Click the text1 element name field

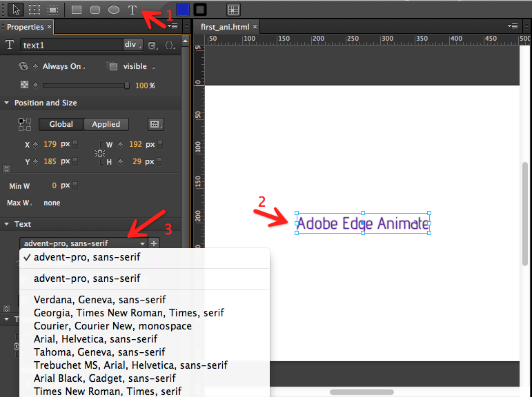point(71,45)
